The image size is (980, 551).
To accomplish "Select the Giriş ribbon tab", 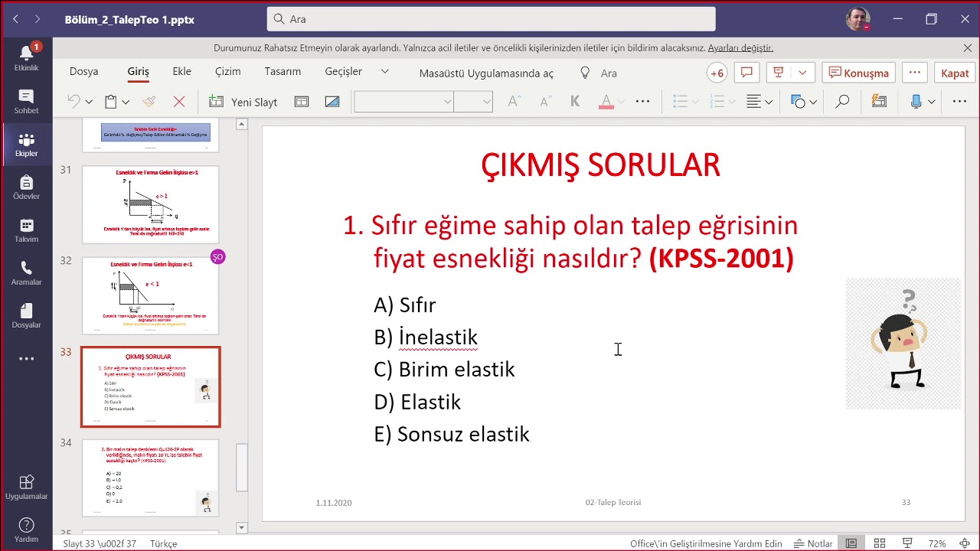I will click(139, 71).
